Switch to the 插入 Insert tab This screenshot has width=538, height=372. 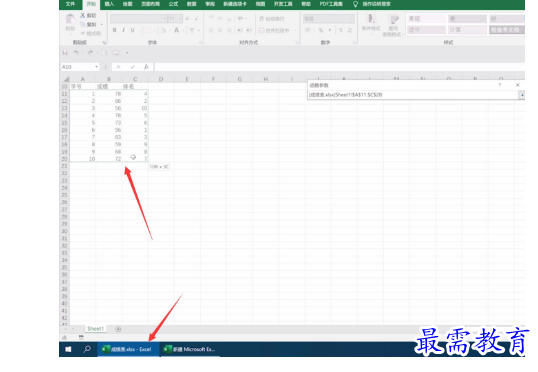pos(109,4)
